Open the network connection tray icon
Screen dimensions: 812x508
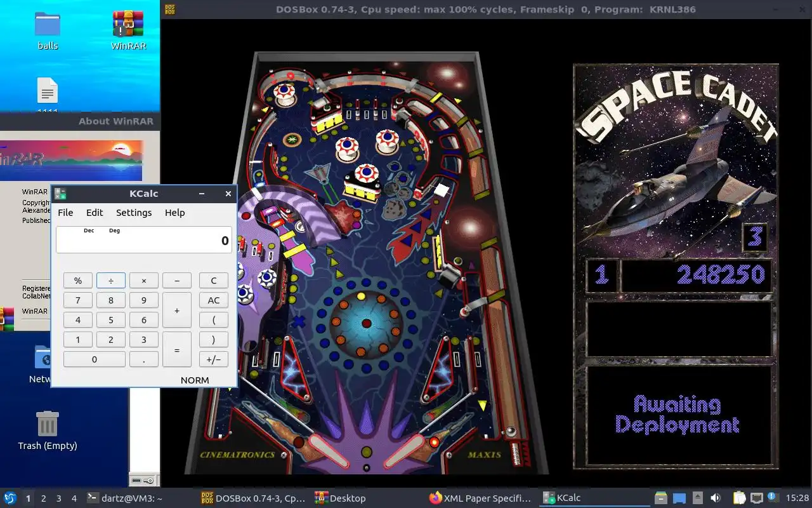coord(757,498)
